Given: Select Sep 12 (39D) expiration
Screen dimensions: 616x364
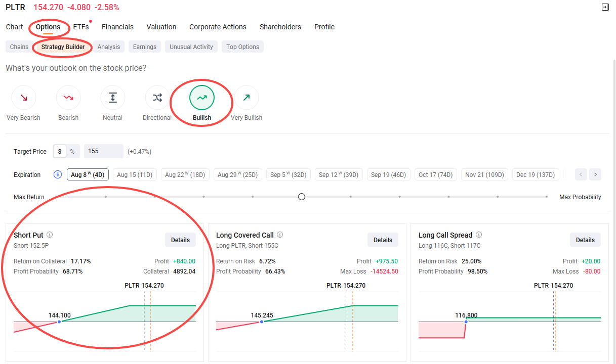Looking at the screenshot, I should coord(339,175).
